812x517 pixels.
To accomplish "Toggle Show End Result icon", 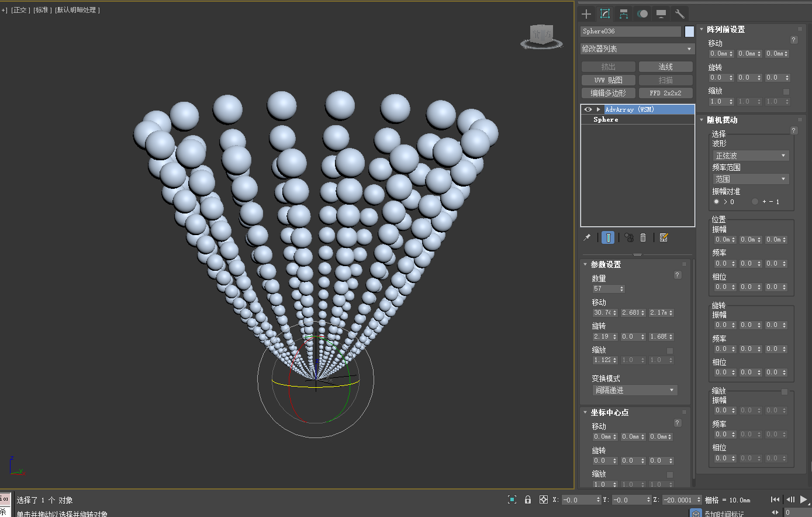I will 608,237.
